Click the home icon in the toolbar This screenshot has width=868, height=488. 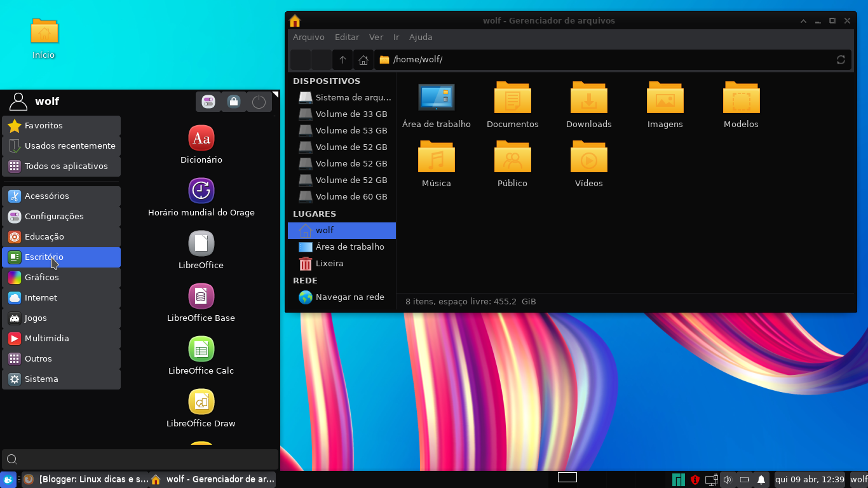click(363, 59)
